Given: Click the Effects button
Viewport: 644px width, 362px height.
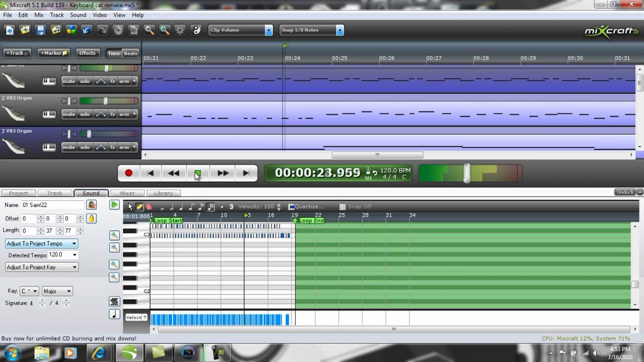Looking at the screenshot, I should click(87, 53).
